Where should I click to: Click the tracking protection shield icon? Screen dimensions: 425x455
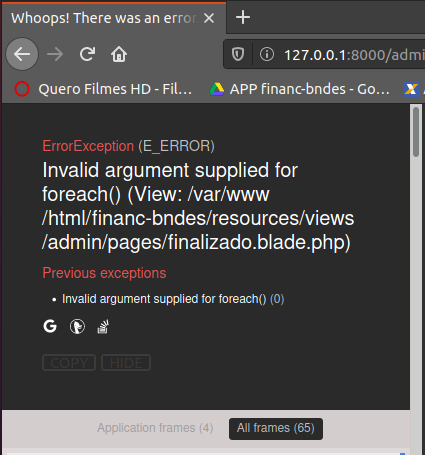point(238,54)
